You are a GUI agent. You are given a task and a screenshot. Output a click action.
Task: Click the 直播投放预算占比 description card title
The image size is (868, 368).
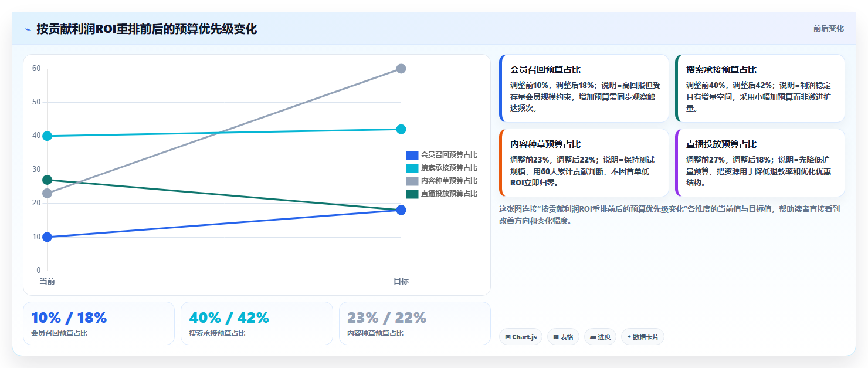[721, 144]
